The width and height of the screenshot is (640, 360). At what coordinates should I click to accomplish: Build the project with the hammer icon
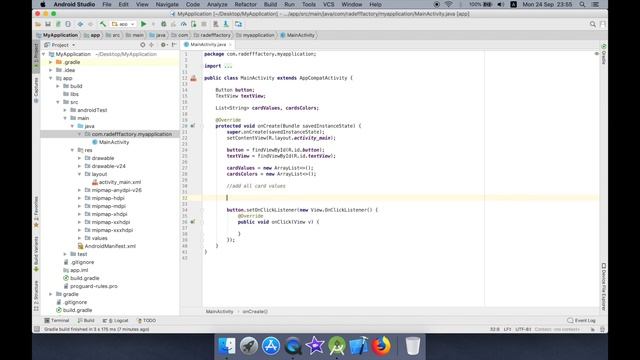[103, 24]
